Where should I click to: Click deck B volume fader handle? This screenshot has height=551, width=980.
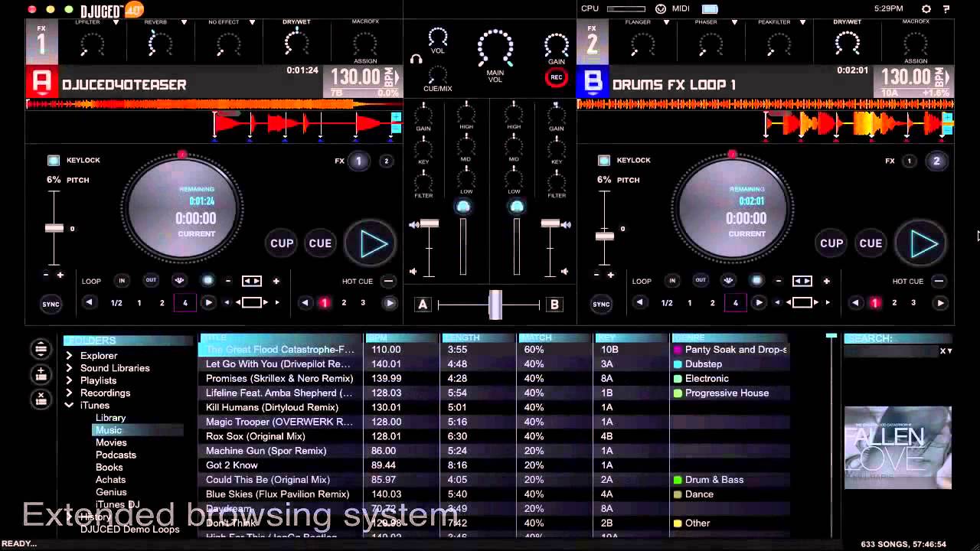(550, 223)
